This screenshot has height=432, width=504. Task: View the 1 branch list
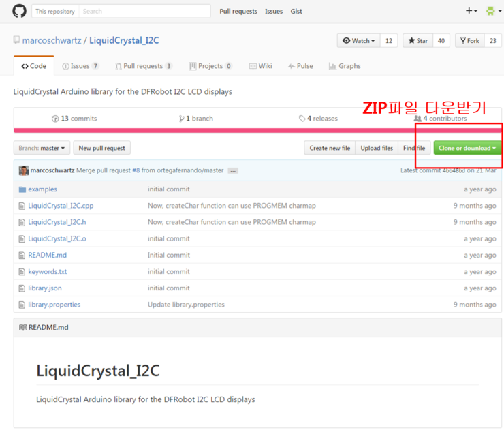coord(196,119)
